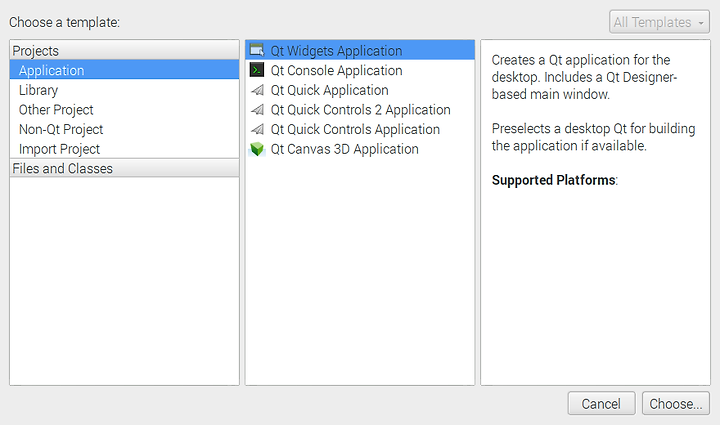Select Qt Quick Controls 2 Application text
Image resolution: width=720 pixels, height=425 pixels.
click(360, 110)
